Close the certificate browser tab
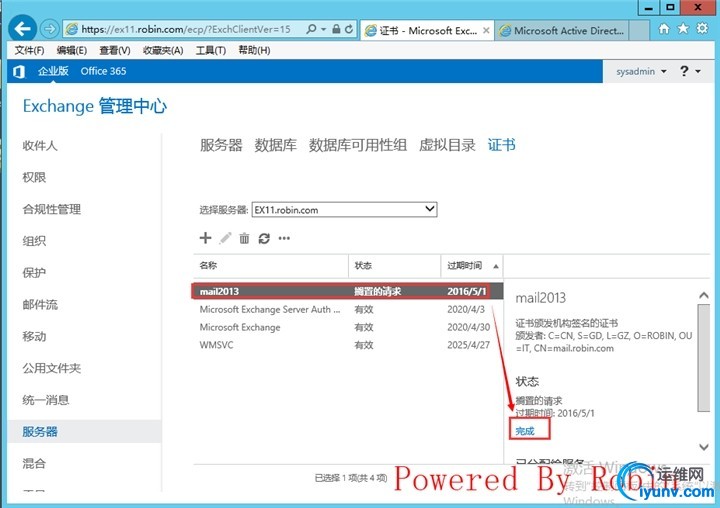The width and height of the screenshot is (720, 508). [486, 30]
